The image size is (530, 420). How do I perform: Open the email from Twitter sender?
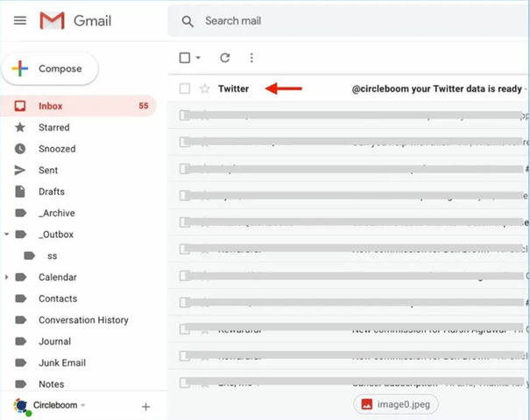pos(234,88)
